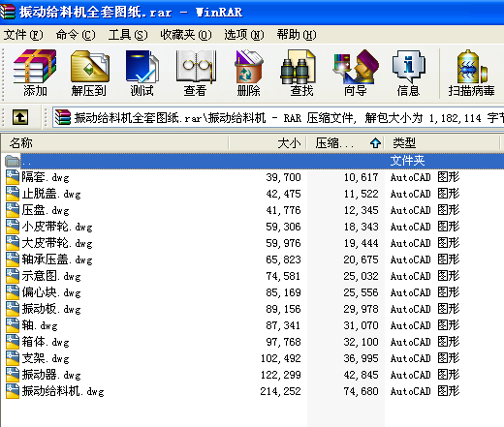Click size value 102,492
This screenshot has height=427, width=504.
(x=280, y=358)
